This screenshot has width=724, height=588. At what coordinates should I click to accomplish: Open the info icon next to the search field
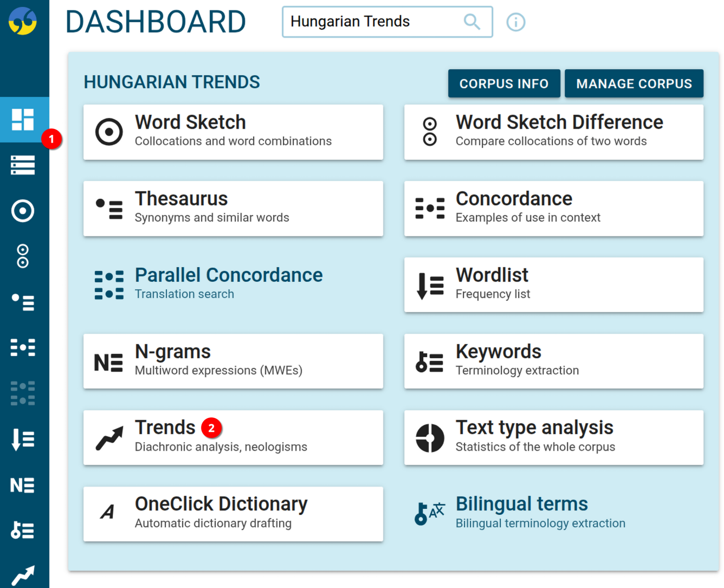point(515,22)
